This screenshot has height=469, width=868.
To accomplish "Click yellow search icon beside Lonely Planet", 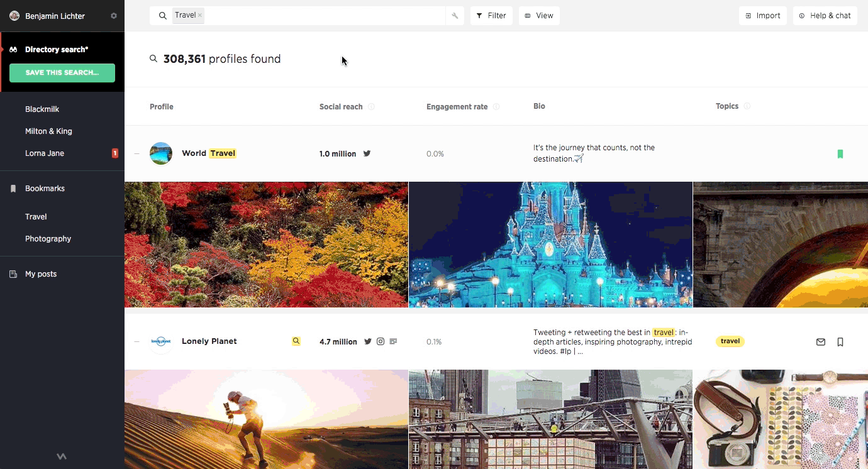I will pyautogui.click(x=296, y=341).
